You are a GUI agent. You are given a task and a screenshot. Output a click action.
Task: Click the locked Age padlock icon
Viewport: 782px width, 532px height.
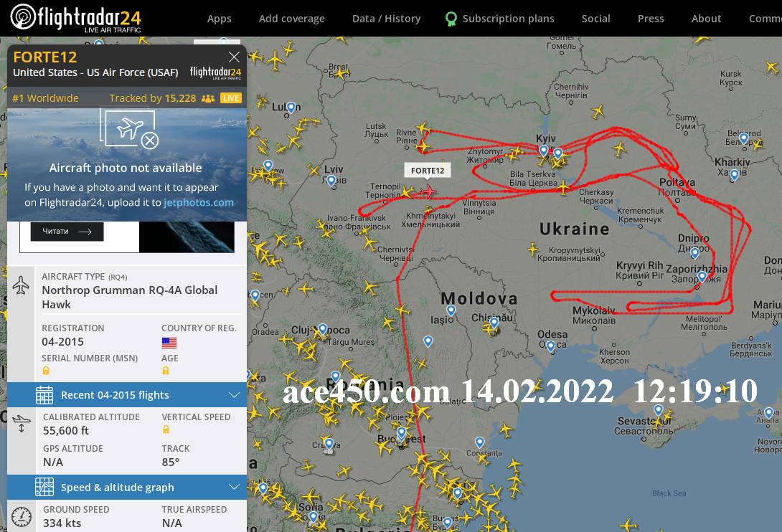pos(166,371)
